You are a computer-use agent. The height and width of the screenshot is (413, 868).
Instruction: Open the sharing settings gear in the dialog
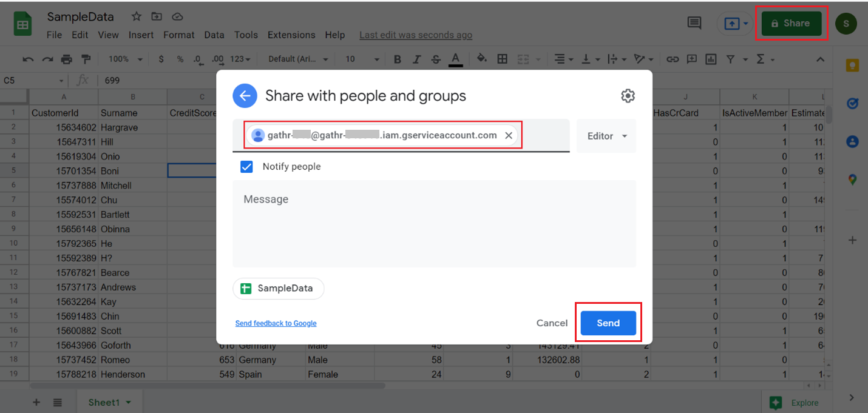pos(628,96)
